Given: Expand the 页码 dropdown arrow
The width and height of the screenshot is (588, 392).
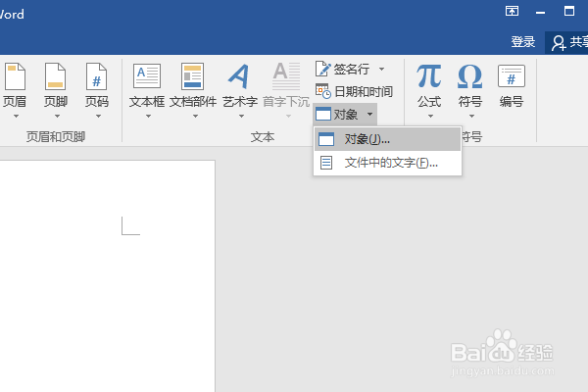Looking at the screenshot, I should coord(98,117).
